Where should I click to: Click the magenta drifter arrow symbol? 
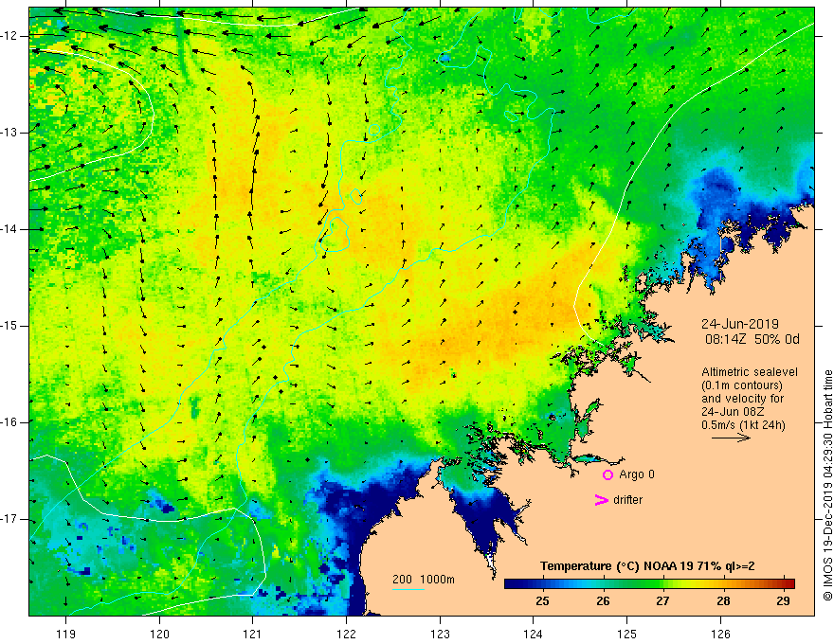[601, 500]
